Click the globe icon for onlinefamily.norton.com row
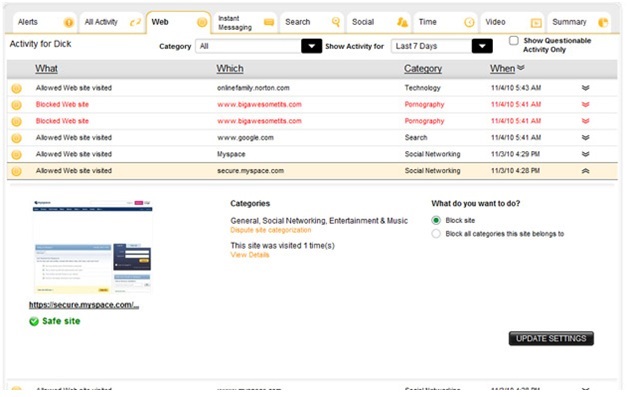The height and width of the screenshot is (397, 628). point(16,89)
